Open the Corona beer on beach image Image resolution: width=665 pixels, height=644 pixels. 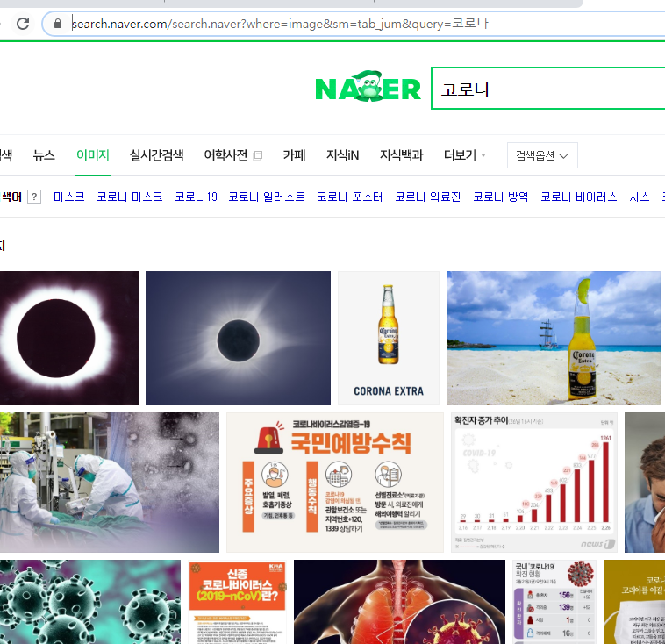[554, 338]
